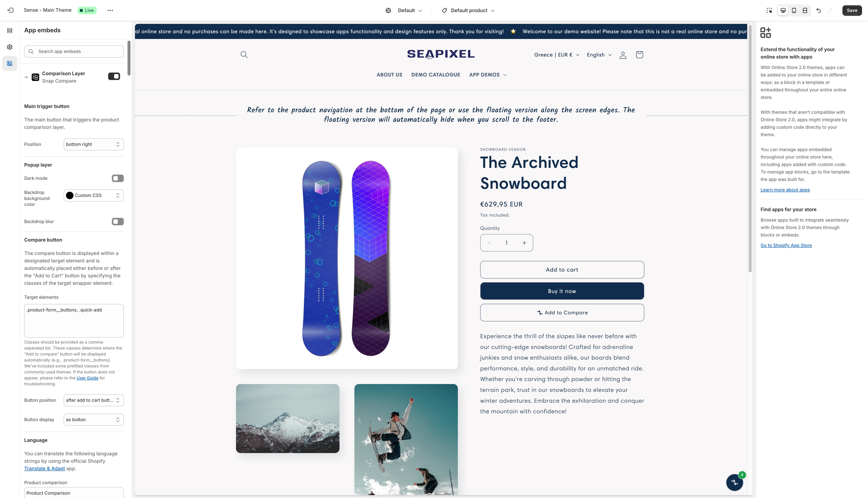Open the Position dropdown set to bottom right
868x498 pixels.
(x=93, y=144)
